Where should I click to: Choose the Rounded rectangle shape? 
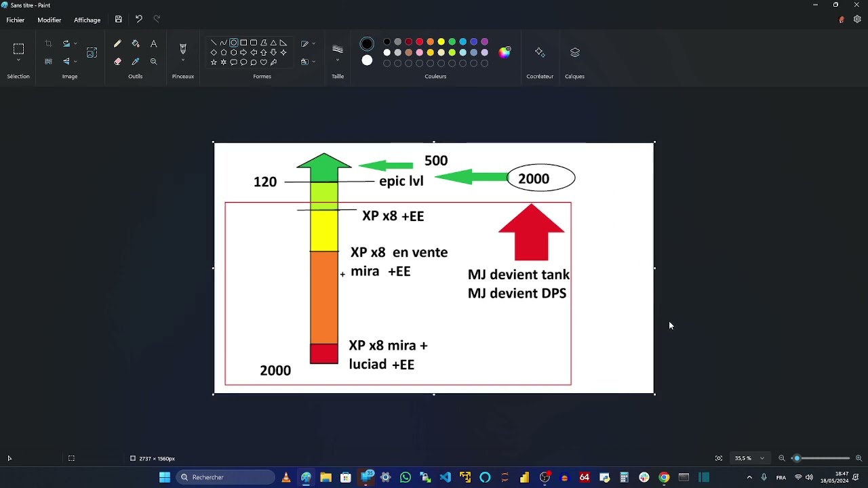pyautogui.click(x=254, y=43)
